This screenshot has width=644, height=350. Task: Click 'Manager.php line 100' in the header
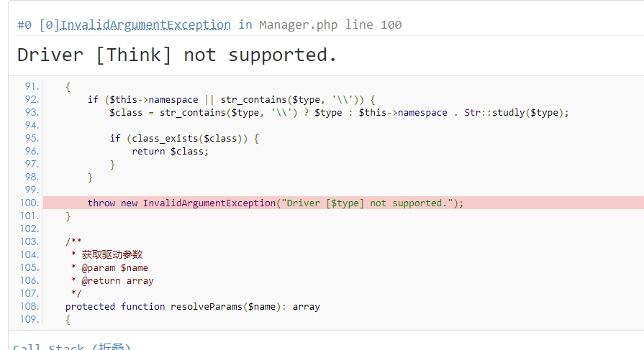pyautogui.click(x=330, y=24)
